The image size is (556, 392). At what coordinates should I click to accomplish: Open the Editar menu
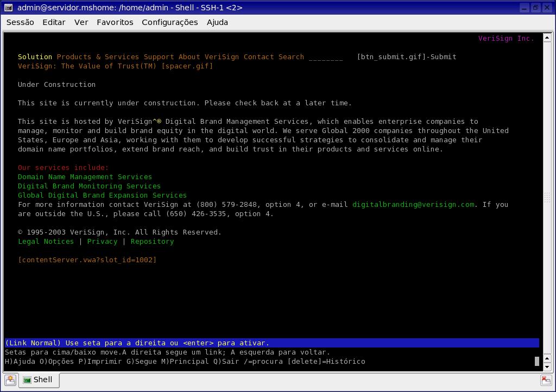tap(54, 22)
